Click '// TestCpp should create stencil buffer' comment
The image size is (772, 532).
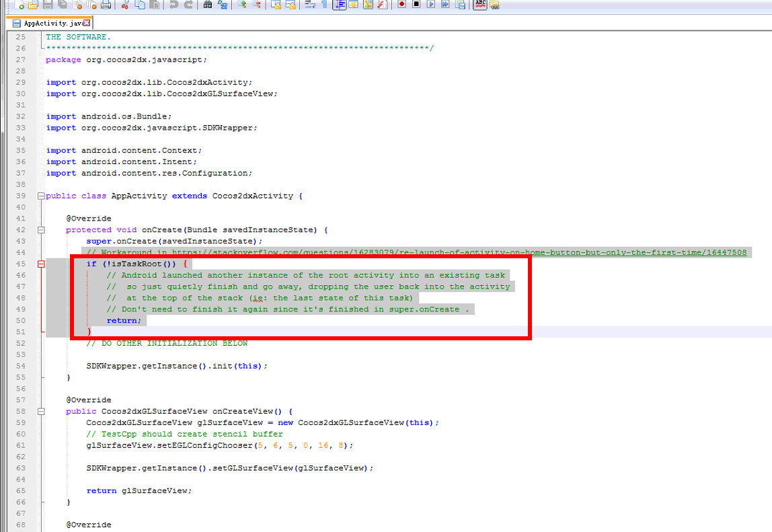185,434
